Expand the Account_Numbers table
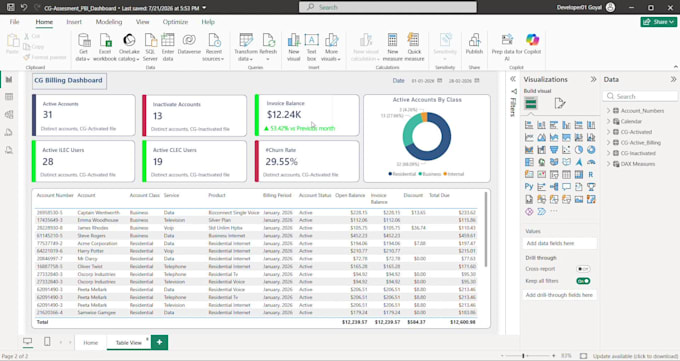This screenshot has width=680, height=361. [x=608, y=111]
